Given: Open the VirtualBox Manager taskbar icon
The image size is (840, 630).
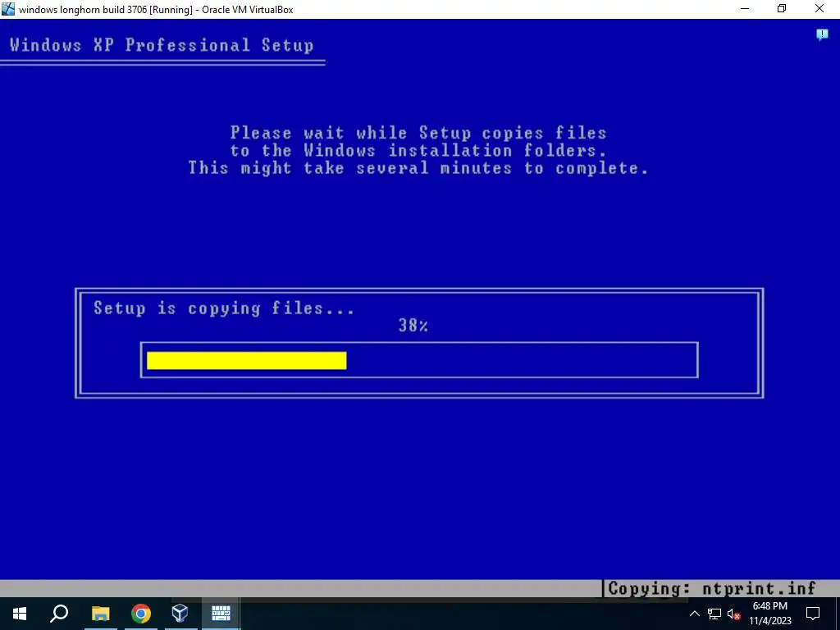Looking at the screenshot, I should coord(180,614).
